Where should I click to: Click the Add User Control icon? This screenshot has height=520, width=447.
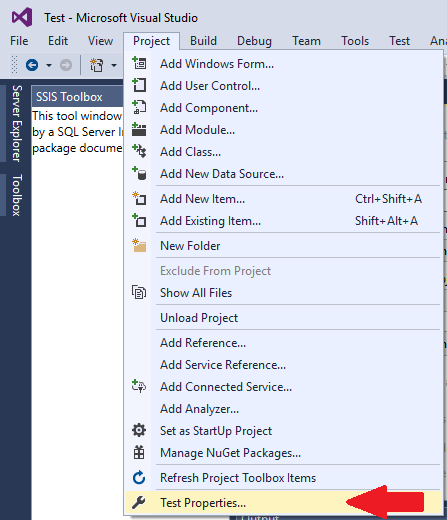click(x=139, y=85)
